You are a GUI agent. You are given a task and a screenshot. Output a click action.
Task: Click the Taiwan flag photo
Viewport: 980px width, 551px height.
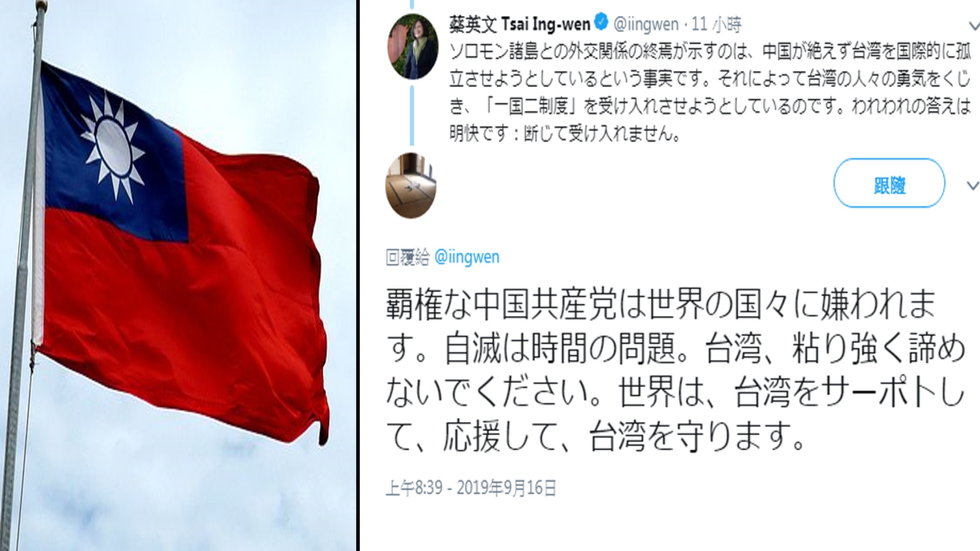[x=179, y=275]
